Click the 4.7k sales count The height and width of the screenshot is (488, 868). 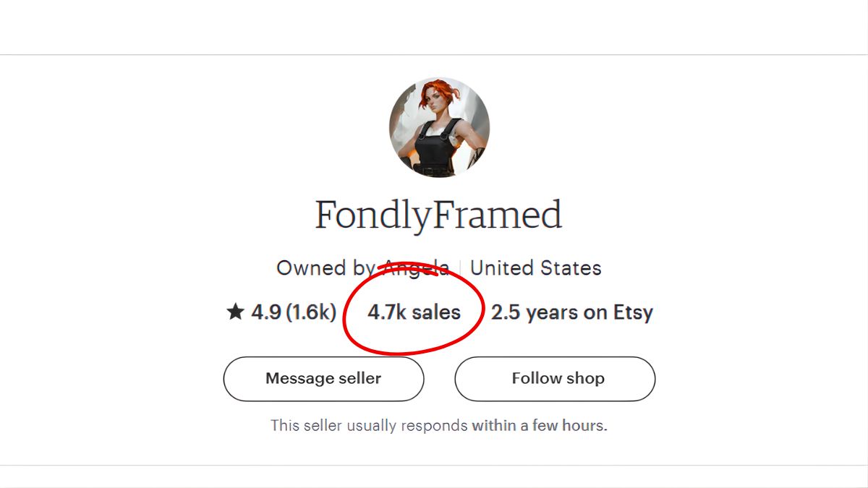click(414, 312)
